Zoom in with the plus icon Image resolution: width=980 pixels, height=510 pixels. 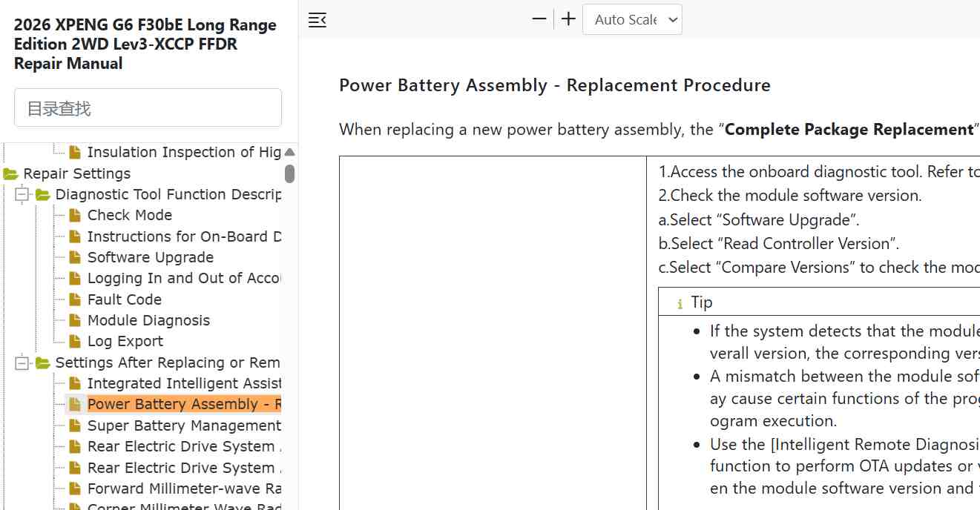(568, 19)
